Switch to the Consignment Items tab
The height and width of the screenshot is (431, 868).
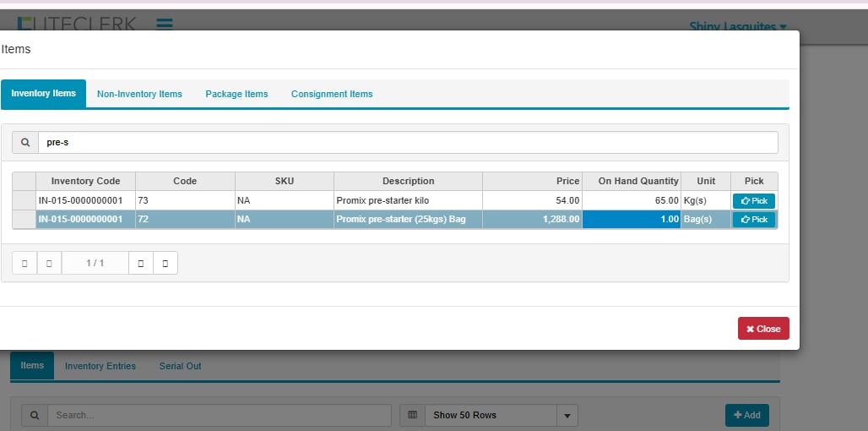coord(332,94)
